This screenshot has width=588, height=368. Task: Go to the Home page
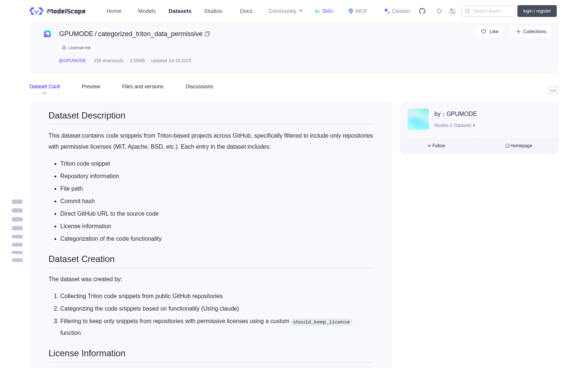coord(114,11)
